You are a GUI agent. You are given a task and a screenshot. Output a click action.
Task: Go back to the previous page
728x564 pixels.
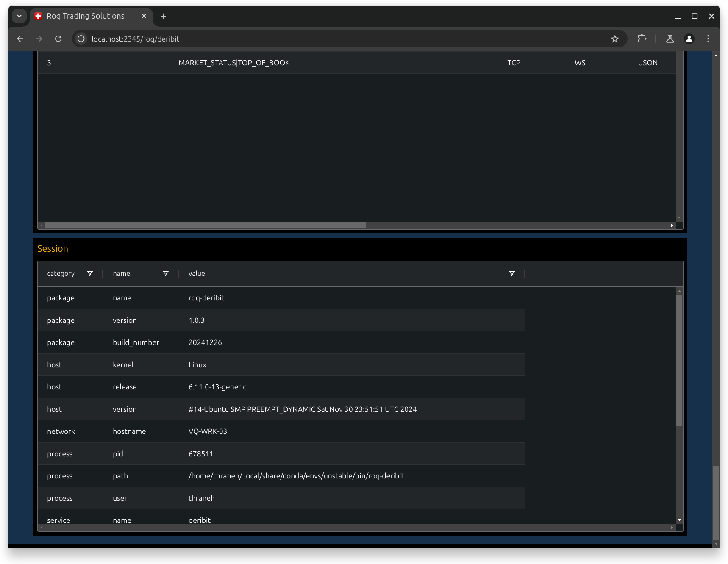(x=20, y=39)
